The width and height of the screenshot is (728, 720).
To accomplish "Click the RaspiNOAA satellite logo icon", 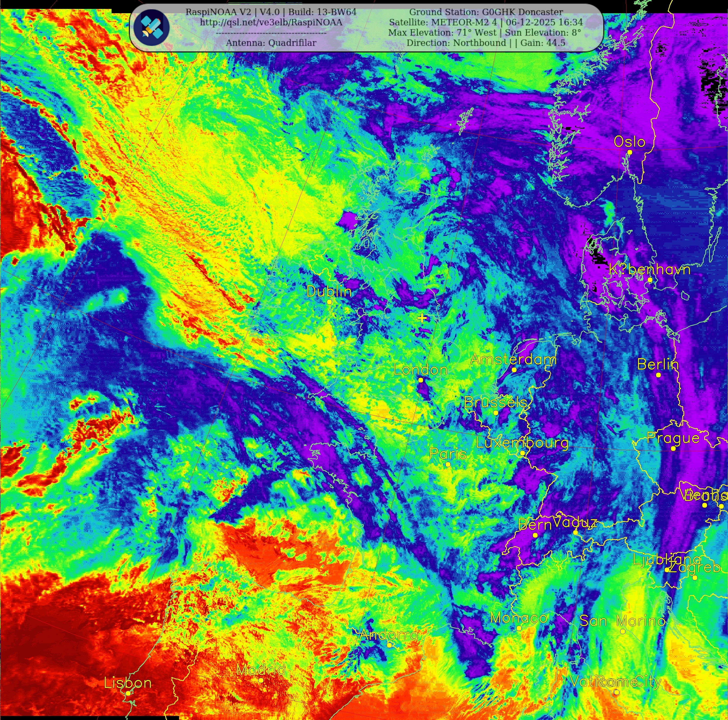I will [x=152, y=28].
